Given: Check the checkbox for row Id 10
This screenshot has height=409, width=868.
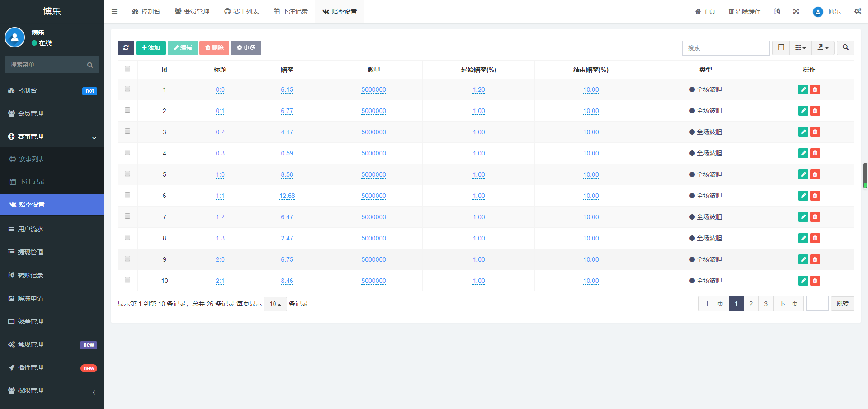Looking at the screenshot, I should pos(127,280).
